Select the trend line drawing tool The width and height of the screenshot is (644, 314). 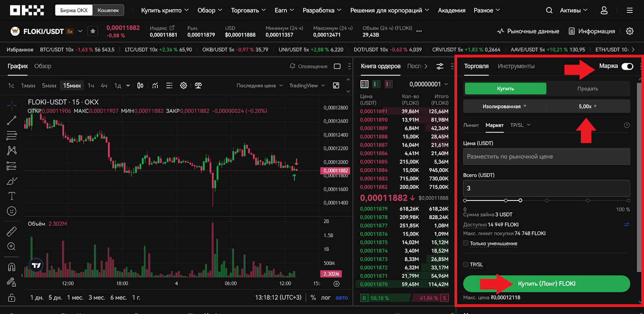tap(12, 120)
